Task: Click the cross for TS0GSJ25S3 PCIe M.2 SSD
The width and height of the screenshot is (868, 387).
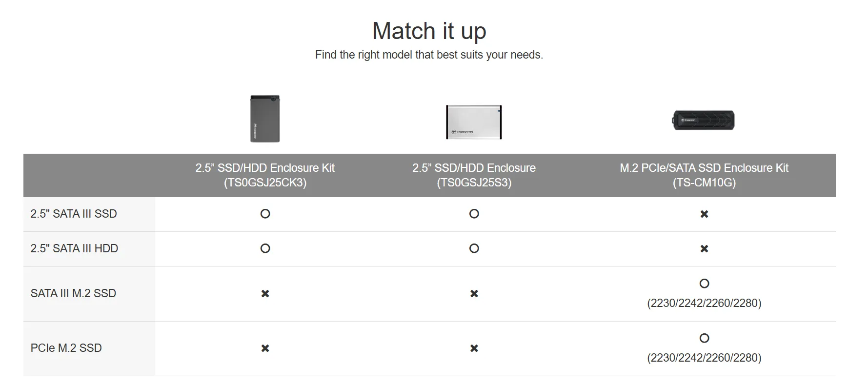Action: (x=474, y=348)
